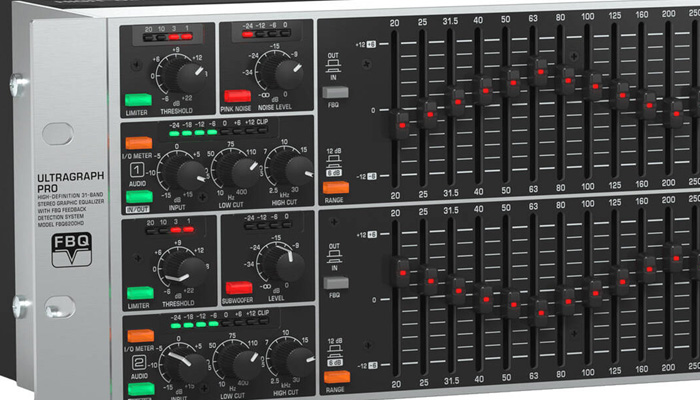Viewport: 700px width, 400px height.
Task: Enable channel 1 gray FBQ button
Action: coord(335,92)
